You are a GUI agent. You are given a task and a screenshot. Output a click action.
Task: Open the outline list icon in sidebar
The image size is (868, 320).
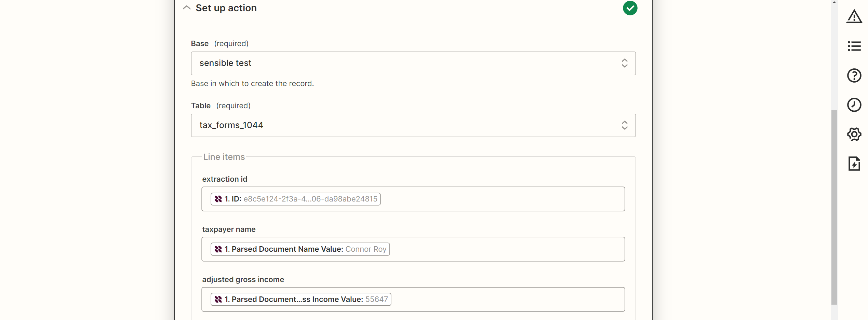pos(854,46)
